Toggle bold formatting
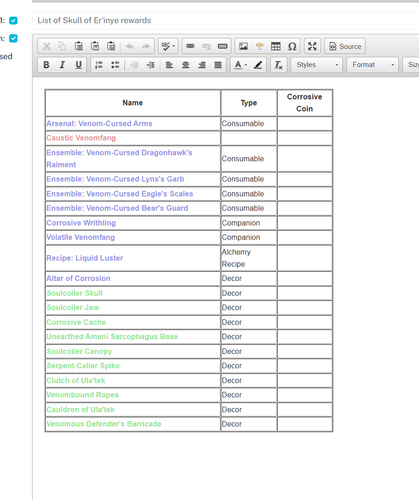 46,65
